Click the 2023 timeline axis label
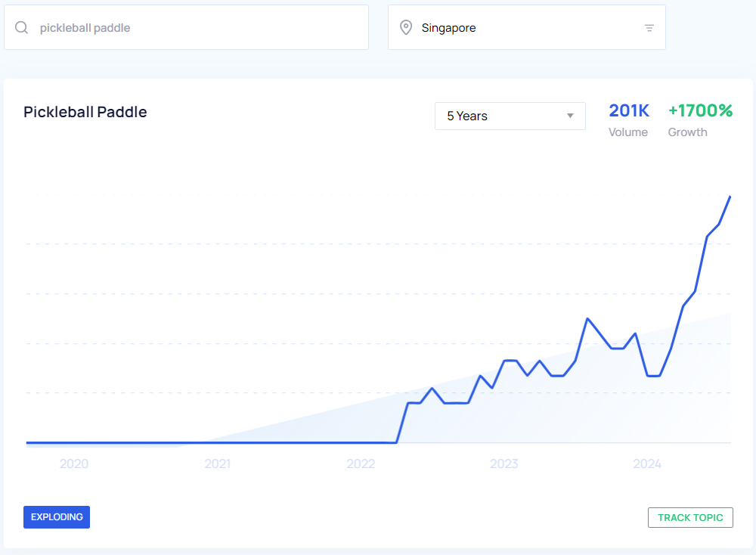756x555 pixels. coord(503,464)
